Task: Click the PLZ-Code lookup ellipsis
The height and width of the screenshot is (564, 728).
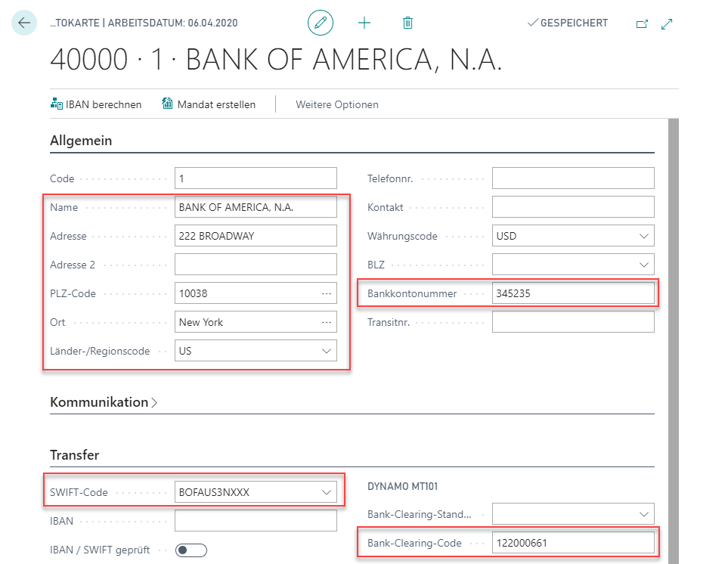Action: coord(326,293)
